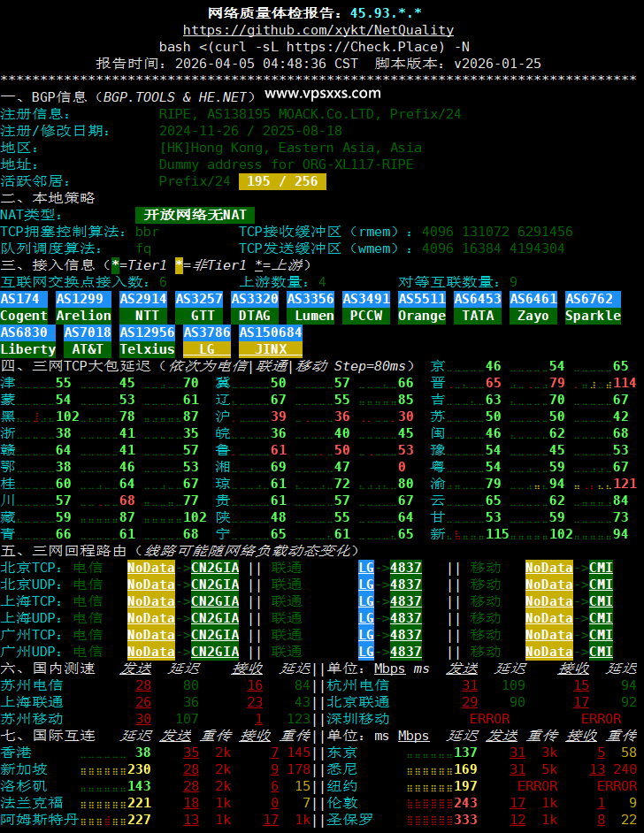
Task: Select the AS6461 Zayo badge
Action: pos(533,308)
